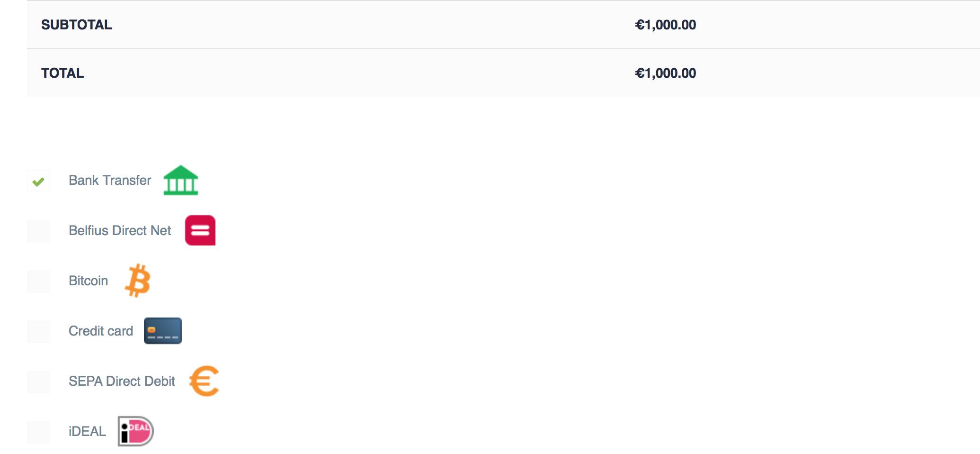This screenshot has width=980, height=454.
Task: Click the orange Bitcoin symbol icon
Action: tap(138, 281)
